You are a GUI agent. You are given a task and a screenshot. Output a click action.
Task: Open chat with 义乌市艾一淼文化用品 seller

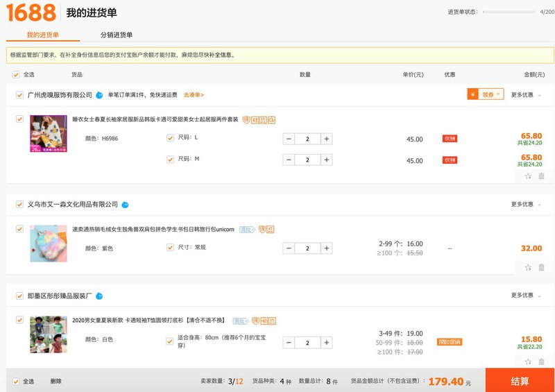pyautogui.click(x=125, y=205)
